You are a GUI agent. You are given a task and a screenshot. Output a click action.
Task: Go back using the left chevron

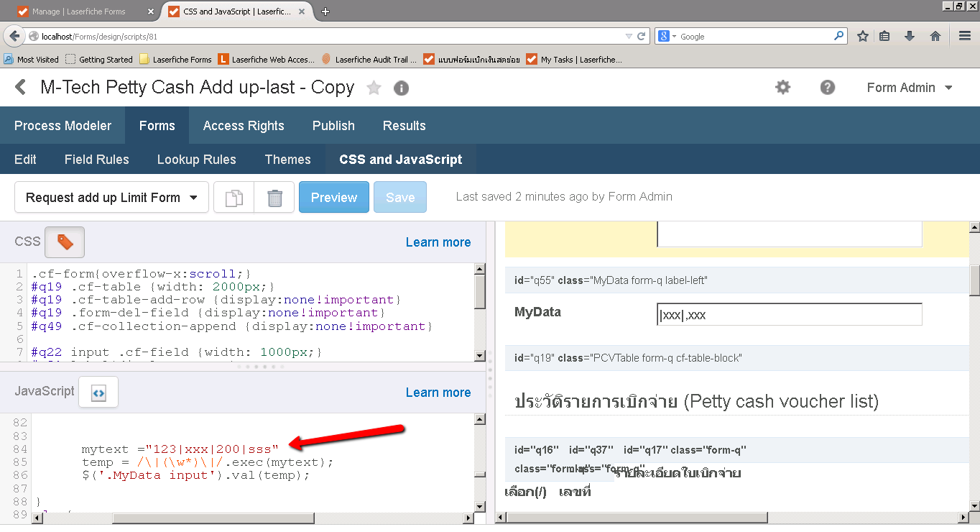[21, 88]
